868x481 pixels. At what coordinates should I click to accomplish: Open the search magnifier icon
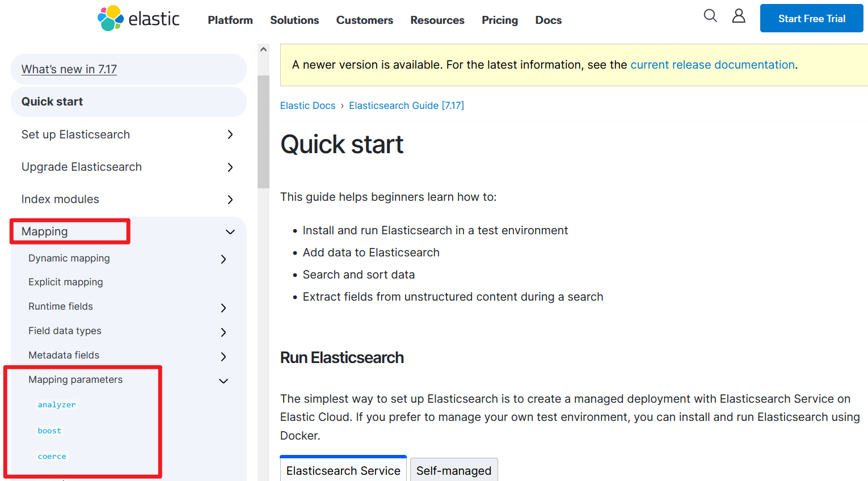[710, 15]
